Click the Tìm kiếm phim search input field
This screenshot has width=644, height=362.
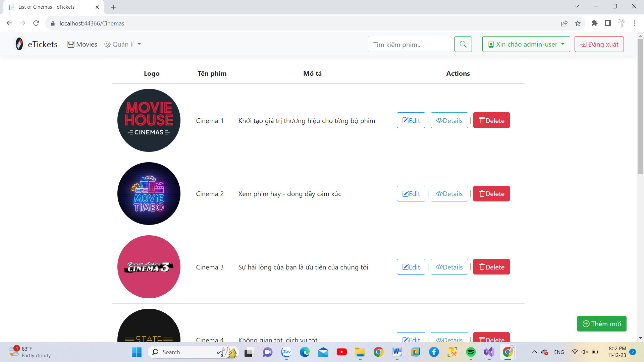tap(411, 44)
